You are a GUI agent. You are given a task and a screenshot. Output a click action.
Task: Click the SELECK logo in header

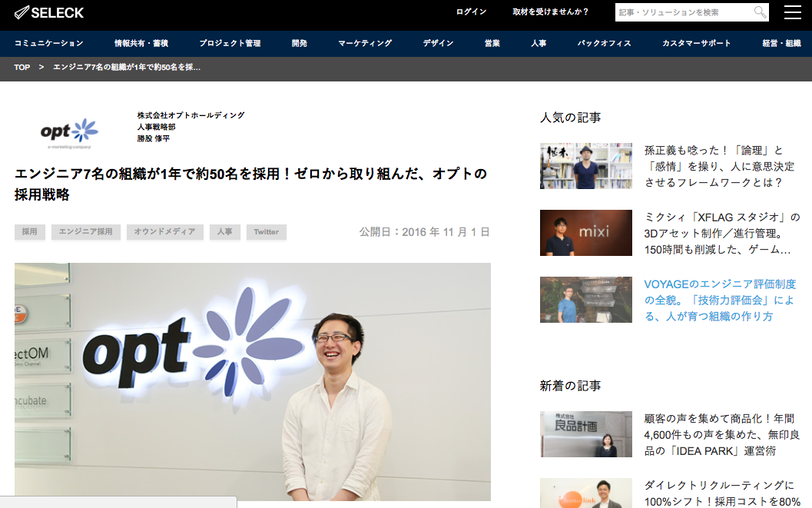pos(49,12)
